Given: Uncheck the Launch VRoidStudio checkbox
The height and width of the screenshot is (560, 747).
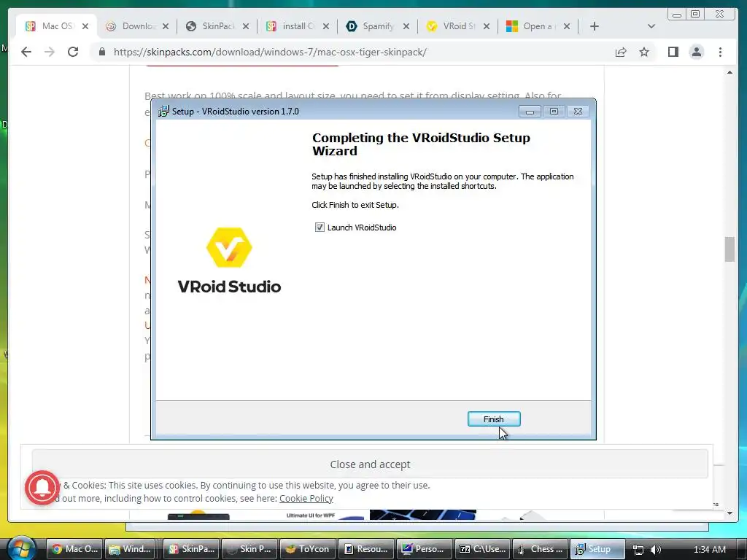Looking at the screenshot, I should [320, 227].
